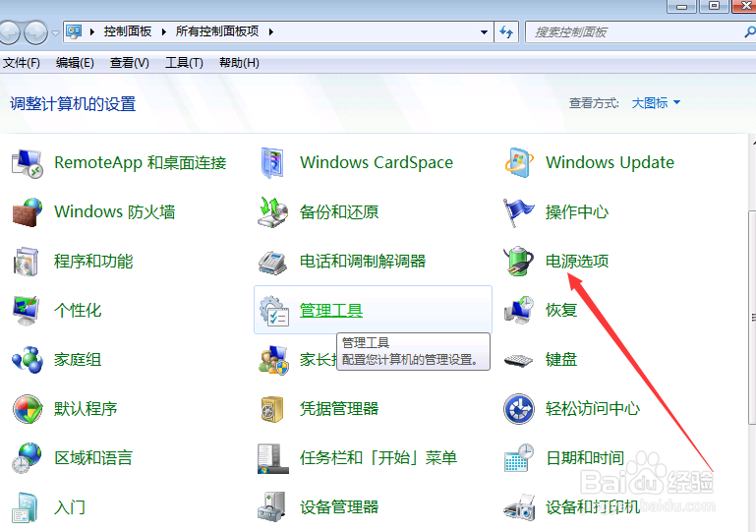Open the 设备管理器 icon
The image size is (756, 532).
click(273, 506)
